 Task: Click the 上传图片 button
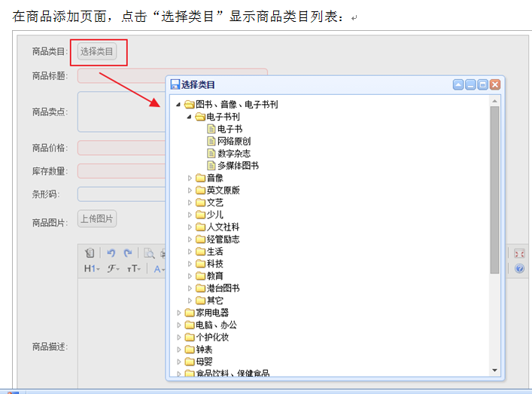pyautogui.click(x=97, y=218)
